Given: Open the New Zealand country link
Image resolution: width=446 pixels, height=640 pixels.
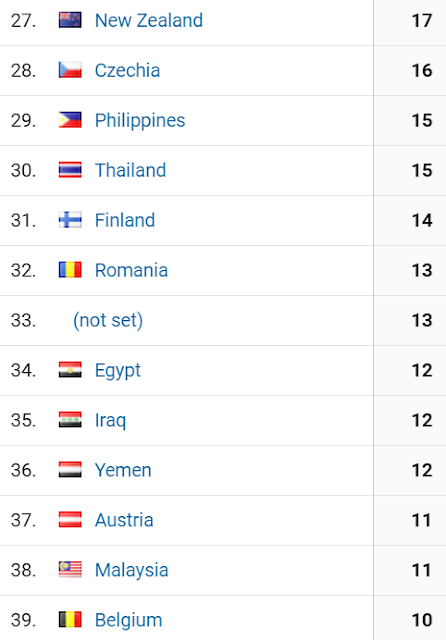Looking at the screenshot, I should coord(149,20).
